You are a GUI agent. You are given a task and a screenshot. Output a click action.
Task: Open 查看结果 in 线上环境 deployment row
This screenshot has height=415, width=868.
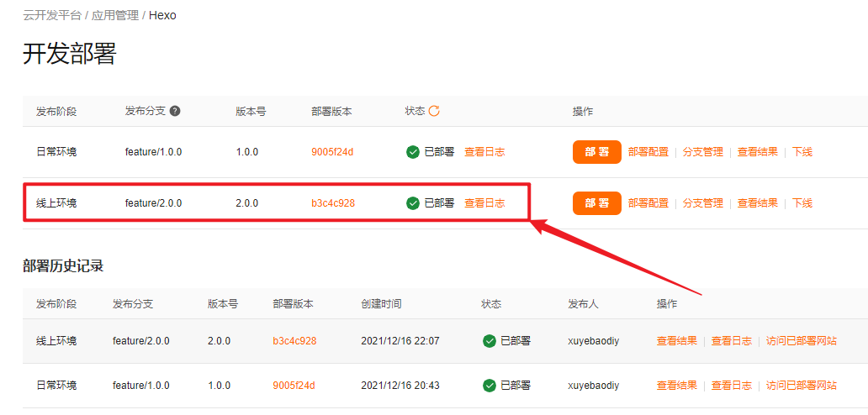coord(757,203)
